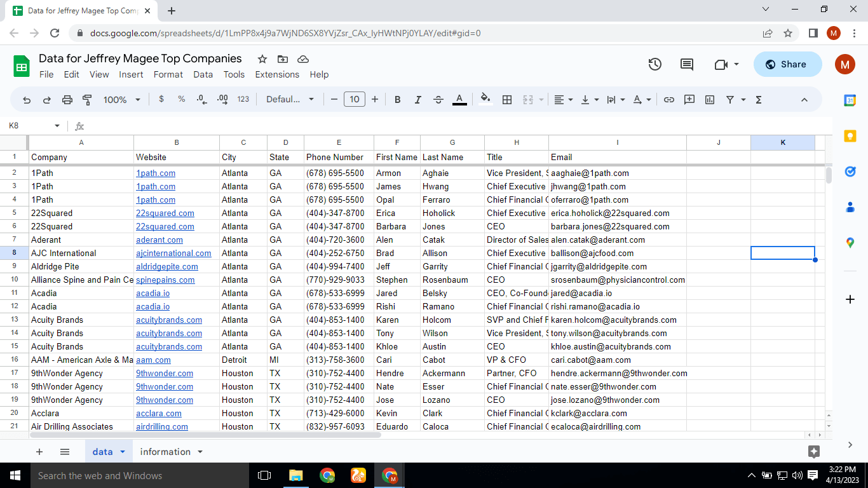Screen dimensions: 868x488
Task: Select the Paint format tool
Action: pos(88,100)
